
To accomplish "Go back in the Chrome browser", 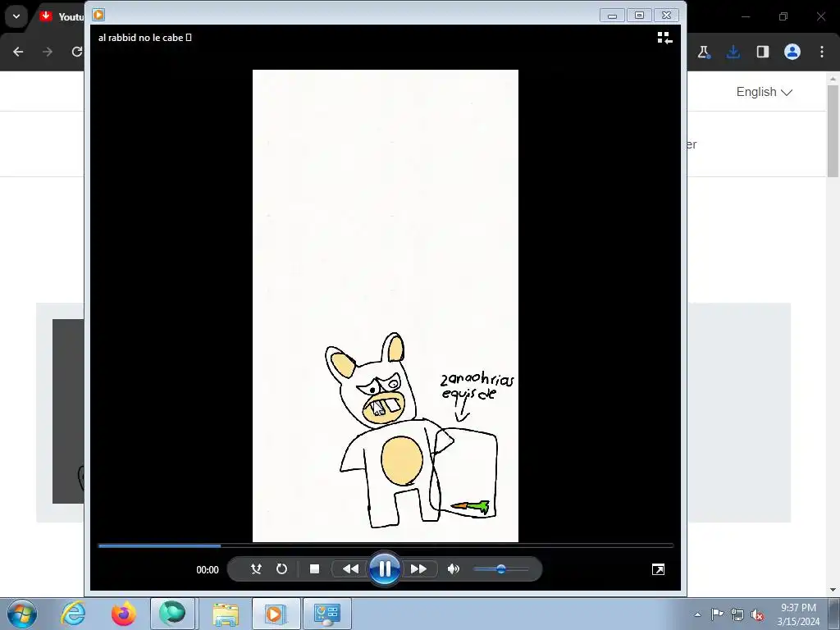I will 18,52.
